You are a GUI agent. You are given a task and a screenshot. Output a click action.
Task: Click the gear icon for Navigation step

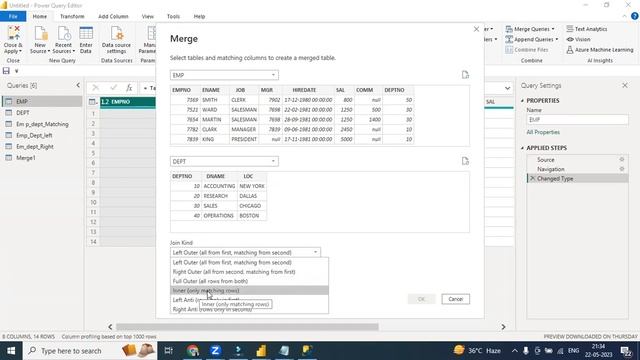(622, 169)
